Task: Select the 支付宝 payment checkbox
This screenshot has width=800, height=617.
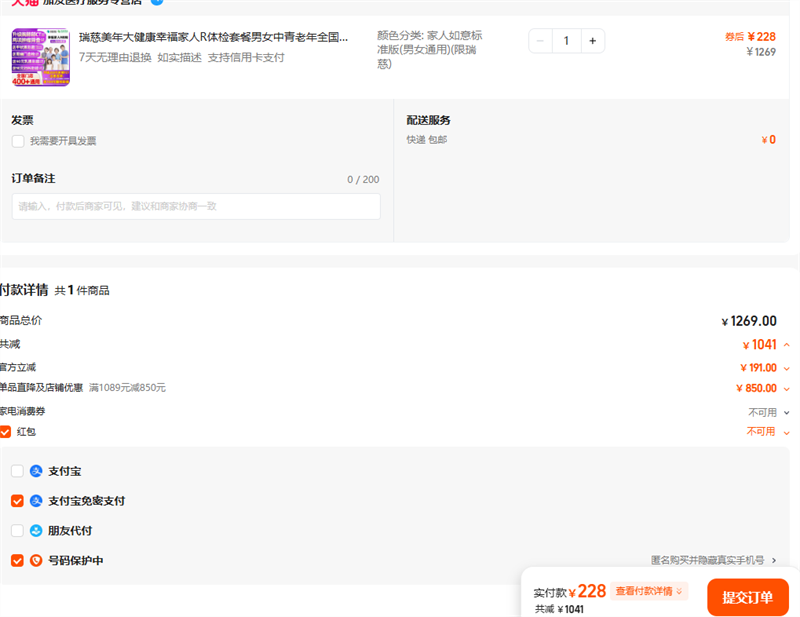Action: (17, 471)
